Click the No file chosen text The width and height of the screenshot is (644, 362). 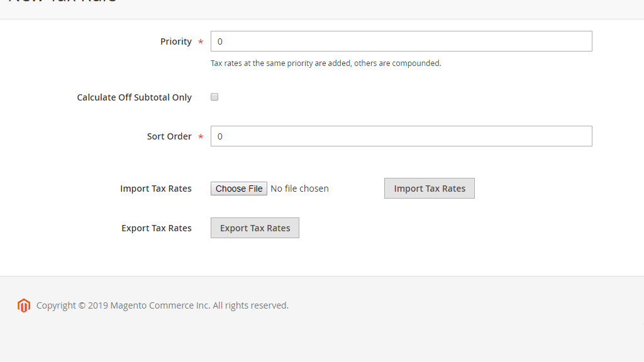(x=299, y=188)
